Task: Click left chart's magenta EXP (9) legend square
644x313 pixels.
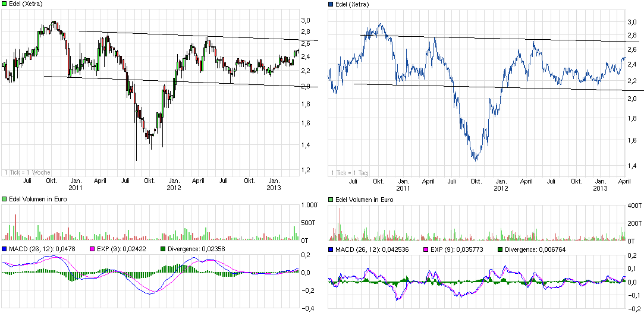Action: click(x=93, y=249)
